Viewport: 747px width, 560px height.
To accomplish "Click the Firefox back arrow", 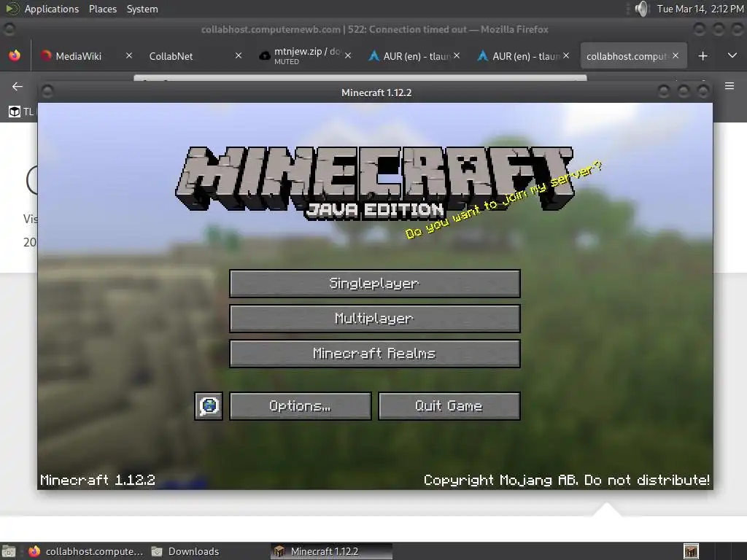I will click(18, 86).
